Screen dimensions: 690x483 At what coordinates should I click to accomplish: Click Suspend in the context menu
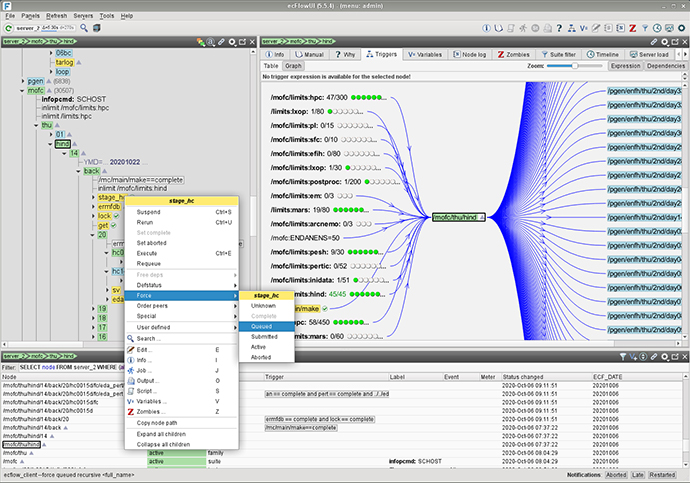coord(148,212)
